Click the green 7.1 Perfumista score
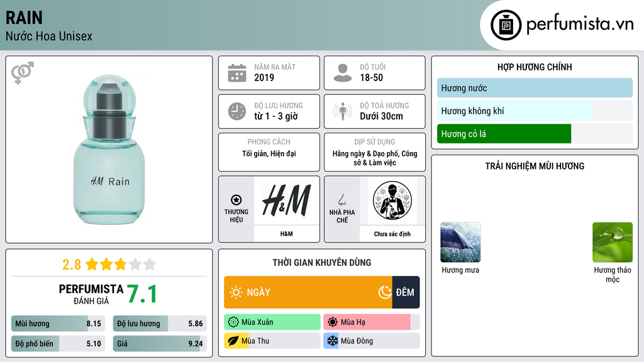 click(142, 294)
